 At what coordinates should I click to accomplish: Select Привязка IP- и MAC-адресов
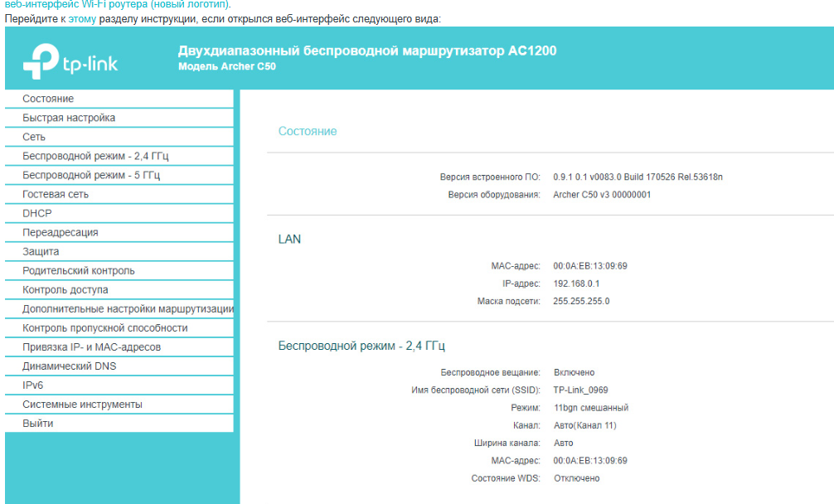point(119,347)
